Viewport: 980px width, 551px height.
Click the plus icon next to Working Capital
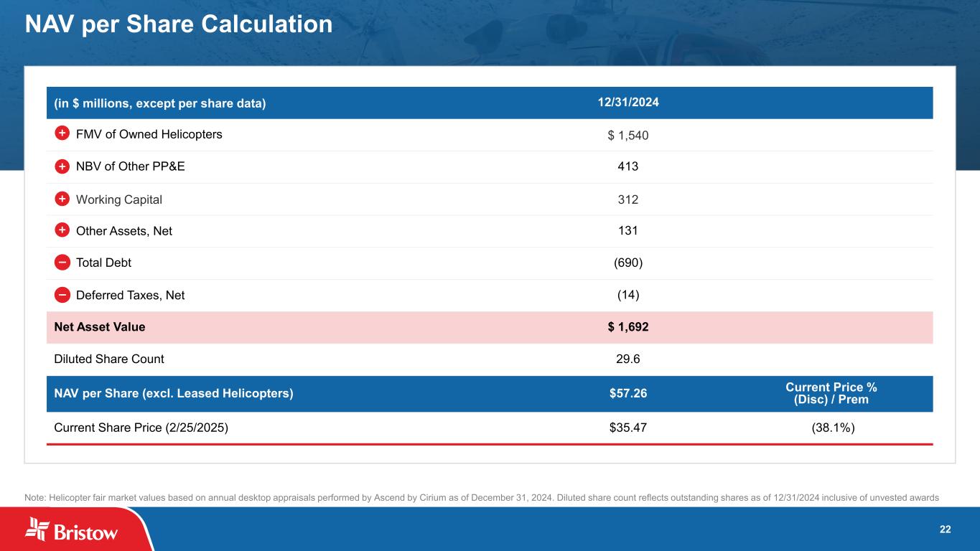[62, 199]
